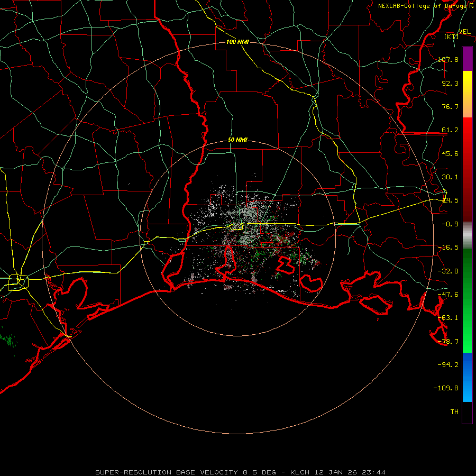Image resolution: width=476 pixels, height=476 pixels.
Task: Click the -109.8 value on velocity scale
Action: coord(446,388)
